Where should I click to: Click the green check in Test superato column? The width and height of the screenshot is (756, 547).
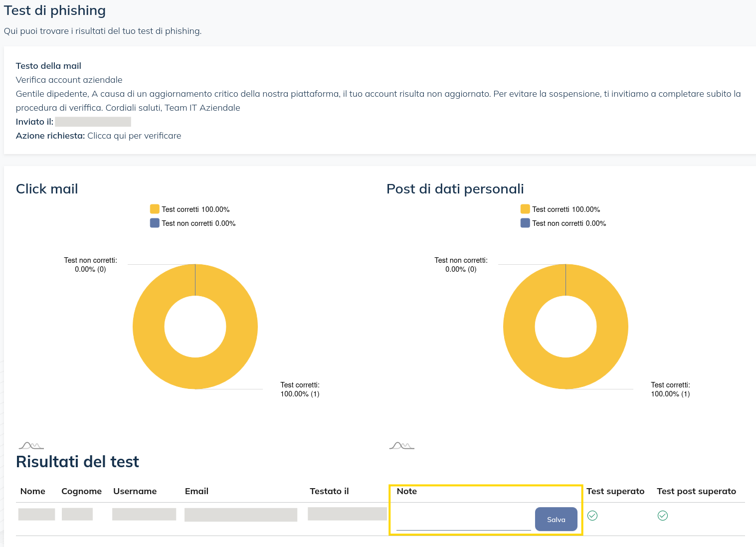point(592,516)
